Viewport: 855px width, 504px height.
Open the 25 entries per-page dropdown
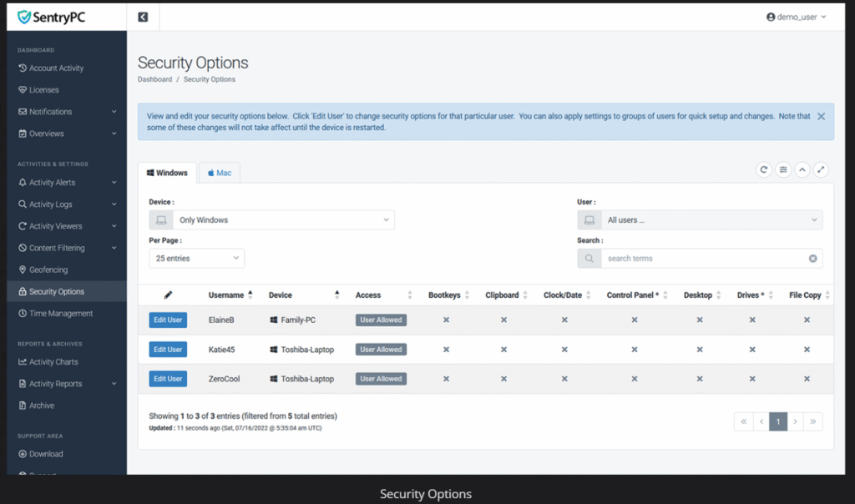pyautogui.click(x=196, y=258)
